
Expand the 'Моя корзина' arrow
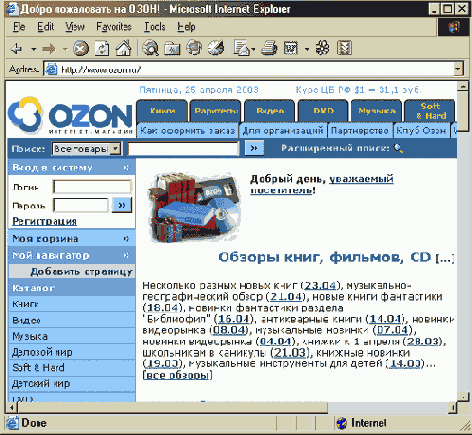click(126, 239)
